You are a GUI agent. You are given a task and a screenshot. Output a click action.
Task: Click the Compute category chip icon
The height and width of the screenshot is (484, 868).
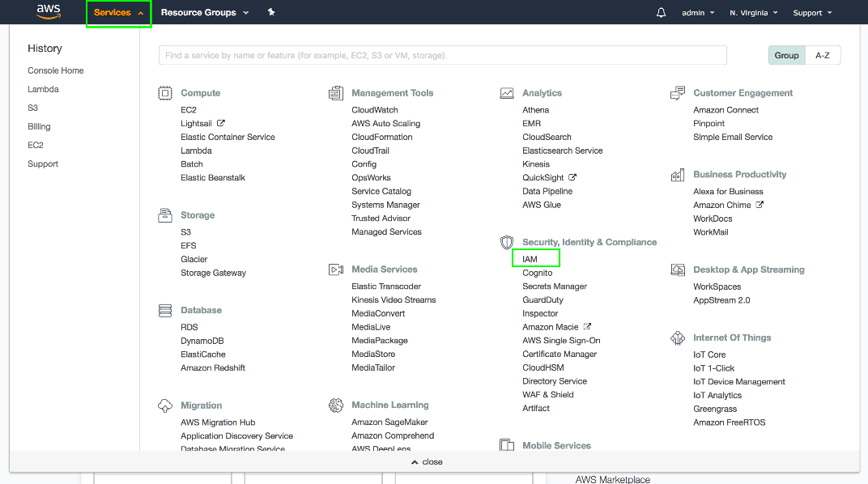coord(165,93)
